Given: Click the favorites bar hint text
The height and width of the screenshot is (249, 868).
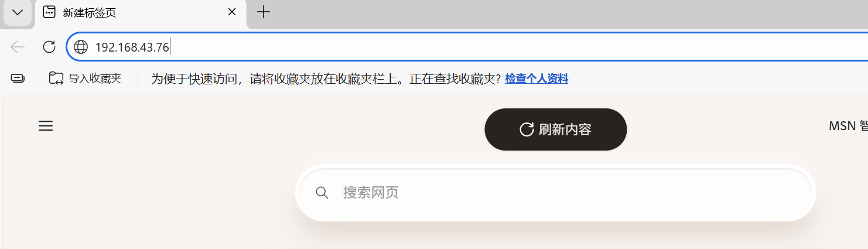Looking at the screenshot, I should 326,79.
